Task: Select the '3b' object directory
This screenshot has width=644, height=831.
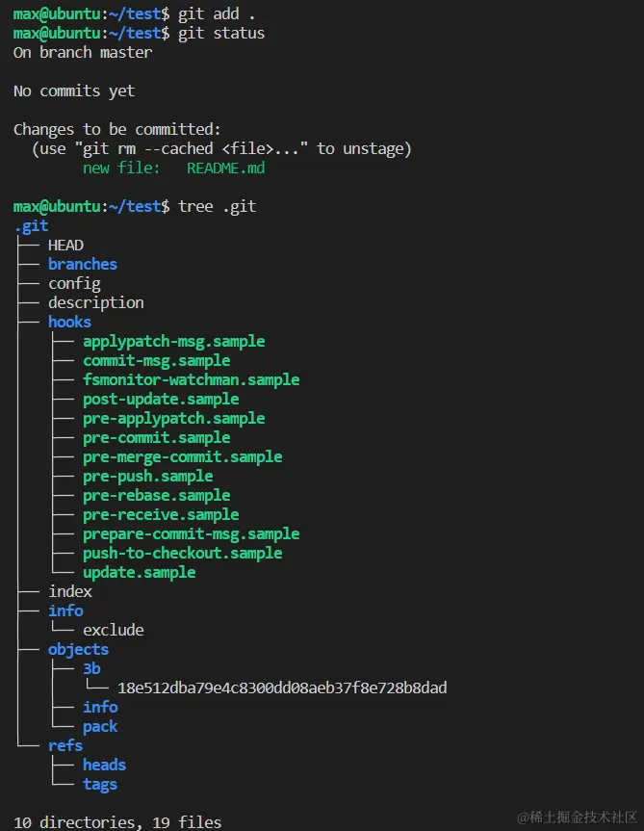Action: coord(91,668)
